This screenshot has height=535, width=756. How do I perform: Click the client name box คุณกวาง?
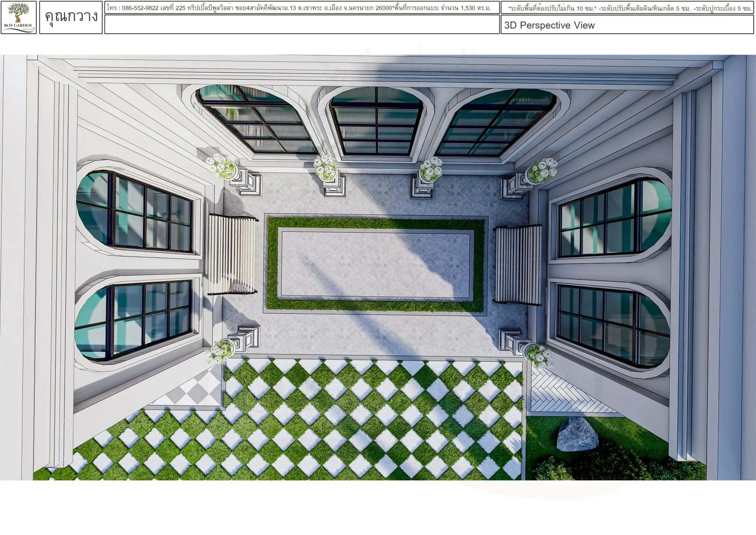tap(71, 17)
